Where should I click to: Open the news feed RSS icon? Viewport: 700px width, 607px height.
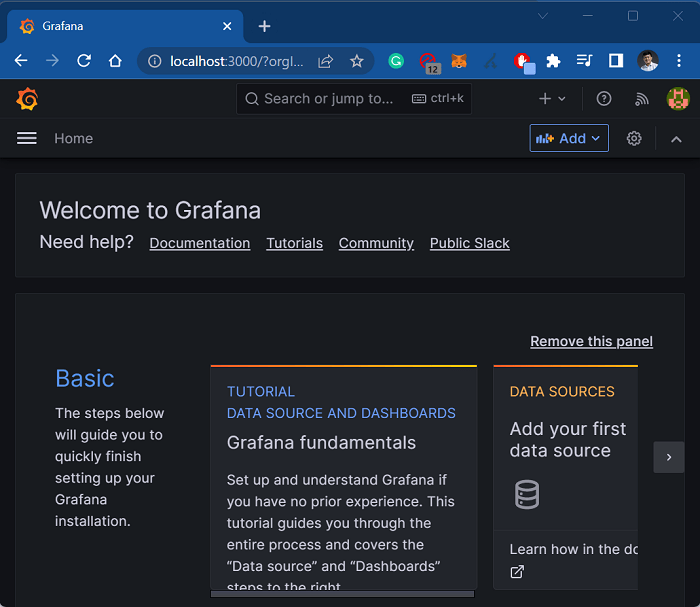coord(642,99)
